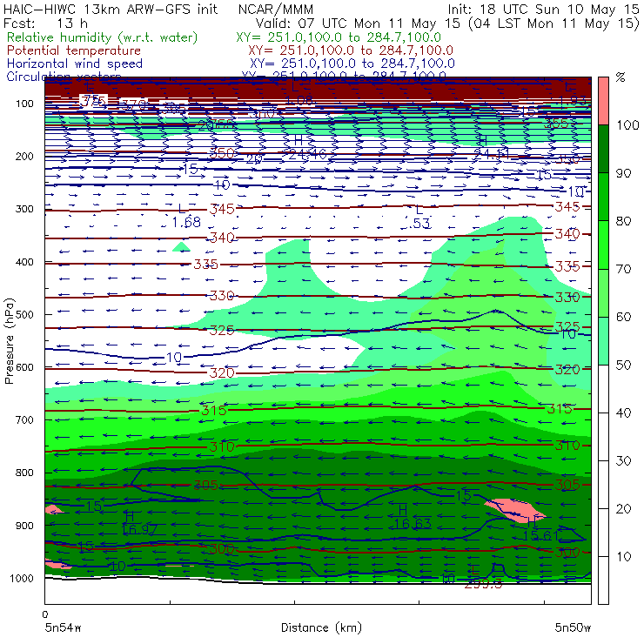Select the green 'XY= 251.0,100.0 to 284.7,100.0' text
The height and width of the screenshot is (644, 644).
[339, 37]
